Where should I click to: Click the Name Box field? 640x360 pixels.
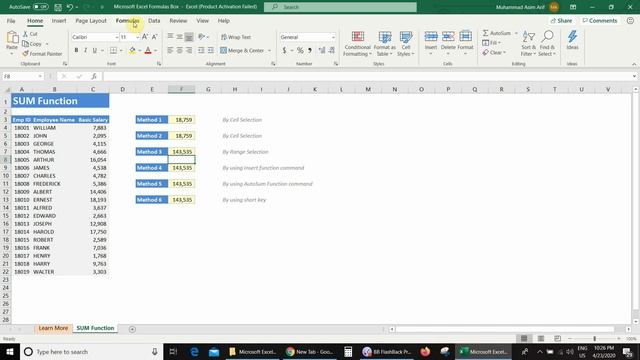[22, 76]
